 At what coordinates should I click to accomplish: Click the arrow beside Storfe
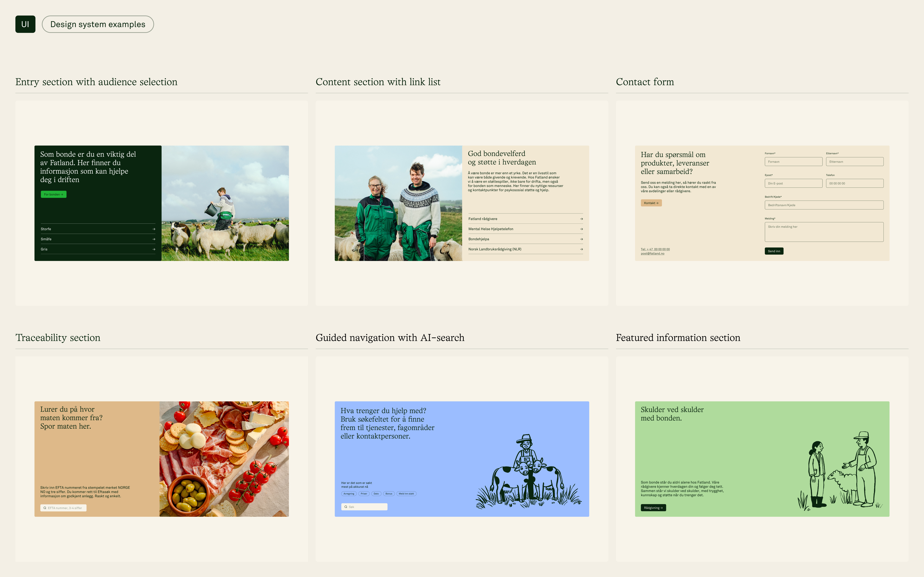[x=154, y=229]
